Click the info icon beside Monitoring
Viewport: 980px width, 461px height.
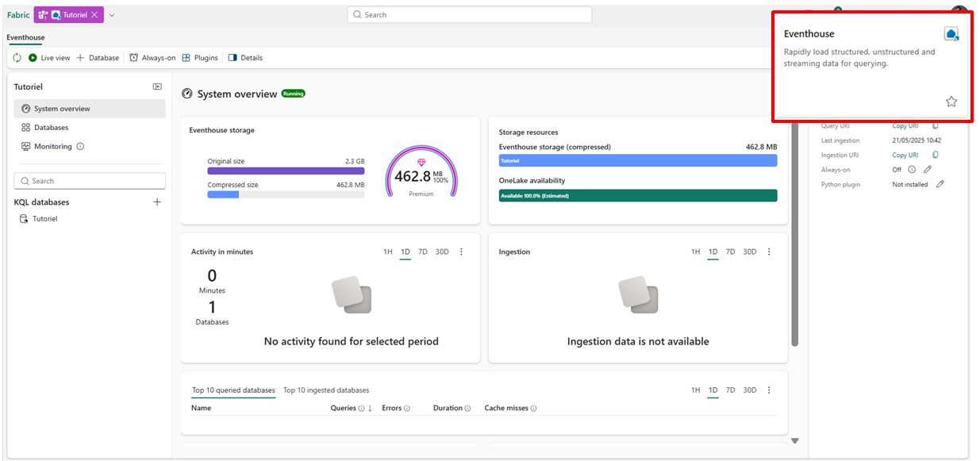tap(80, 147)
